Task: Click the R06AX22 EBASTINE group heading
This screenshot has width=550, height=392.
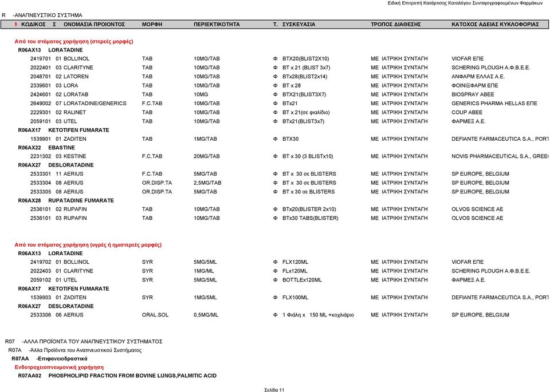Action: click(46, 148)
